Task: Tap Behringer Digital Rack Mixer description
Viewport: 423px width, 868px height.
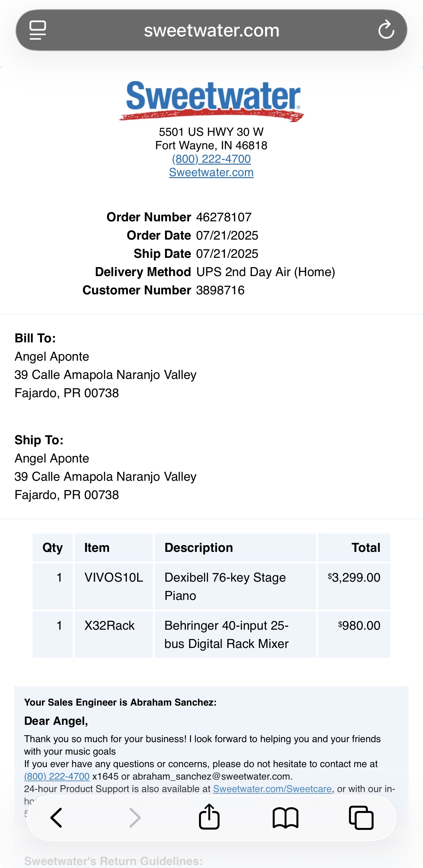Action: pyautogui.click(x=226, y=635)
